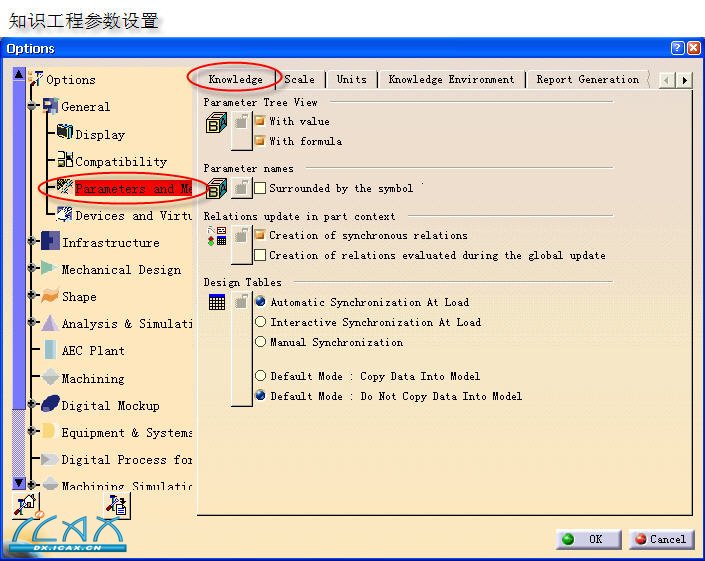The image size is (705, 561).
Task: Click the Compatibility icon in the tree
Action: tap(65, 159)
